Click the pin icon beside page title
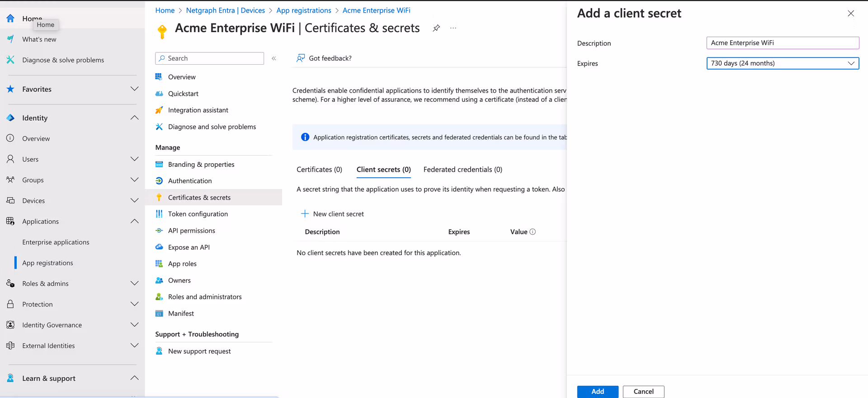 tap(436, 28)
